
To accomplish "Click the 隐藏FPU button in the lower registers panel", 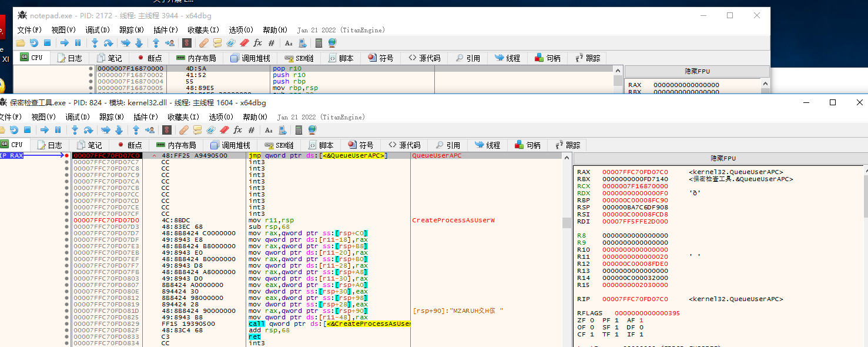I will point(722,158).
